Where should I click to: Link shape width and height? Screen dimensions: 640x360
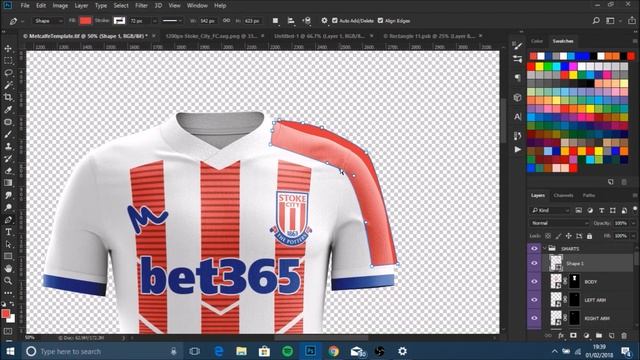(226, 20)
